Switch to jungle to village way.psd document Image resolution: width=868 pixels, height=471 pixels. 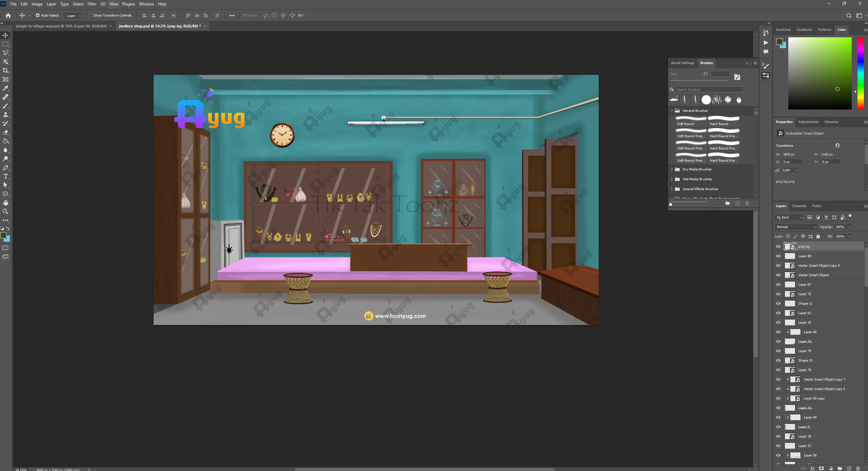pyautogui.click(x=61, y=26)
